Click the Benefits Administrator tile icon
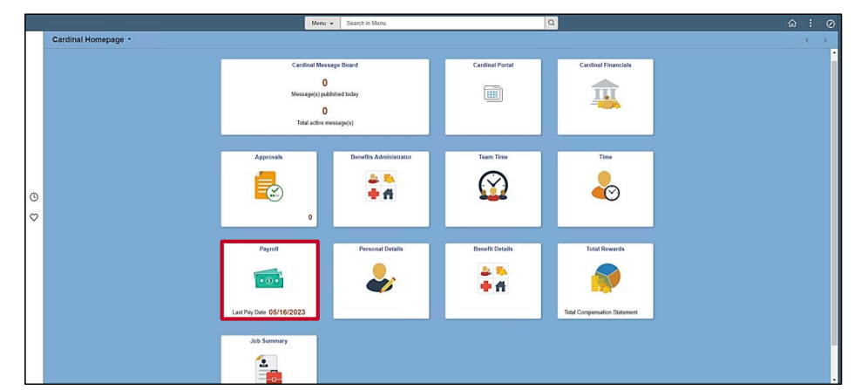The height and width of the screenshot is (390, 868). pos(381,186)
